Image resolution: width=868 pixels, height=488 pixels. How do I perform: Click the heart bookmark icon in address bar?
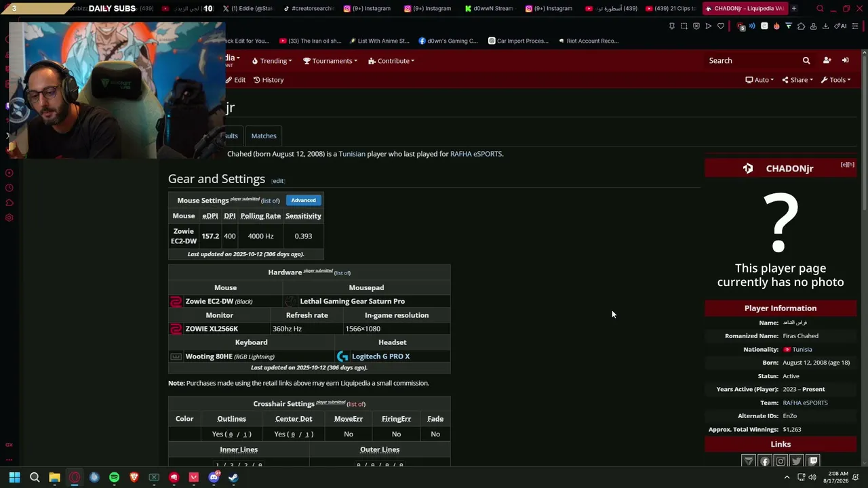click(x=721, y=26)
